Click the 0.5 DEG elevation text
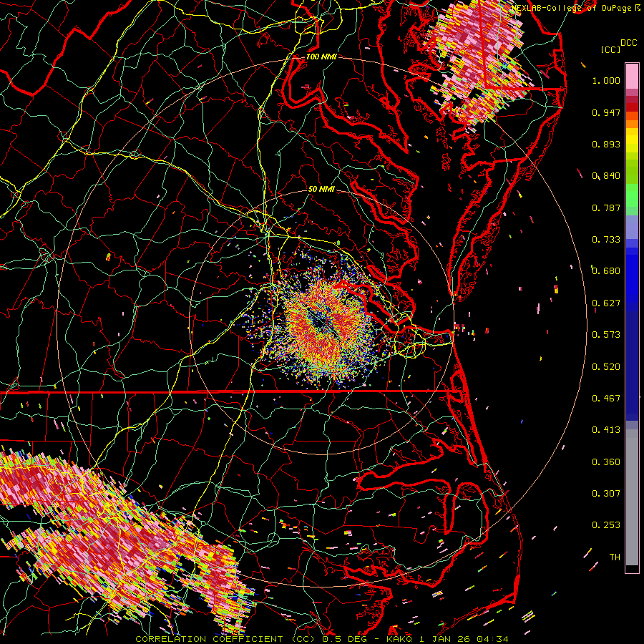The width and height of the screenshot is (644, 644). pyautogui.click(x=345, y=639)
